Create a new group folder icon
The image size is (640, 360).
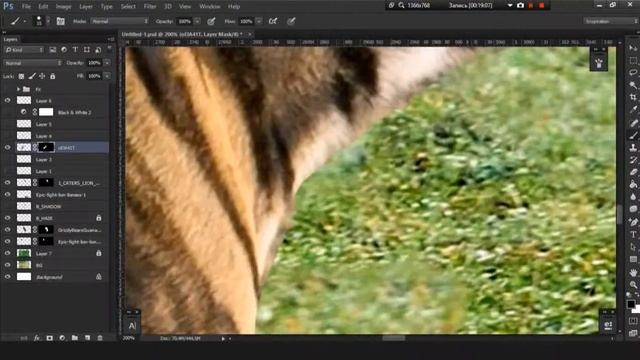(75, 338)
